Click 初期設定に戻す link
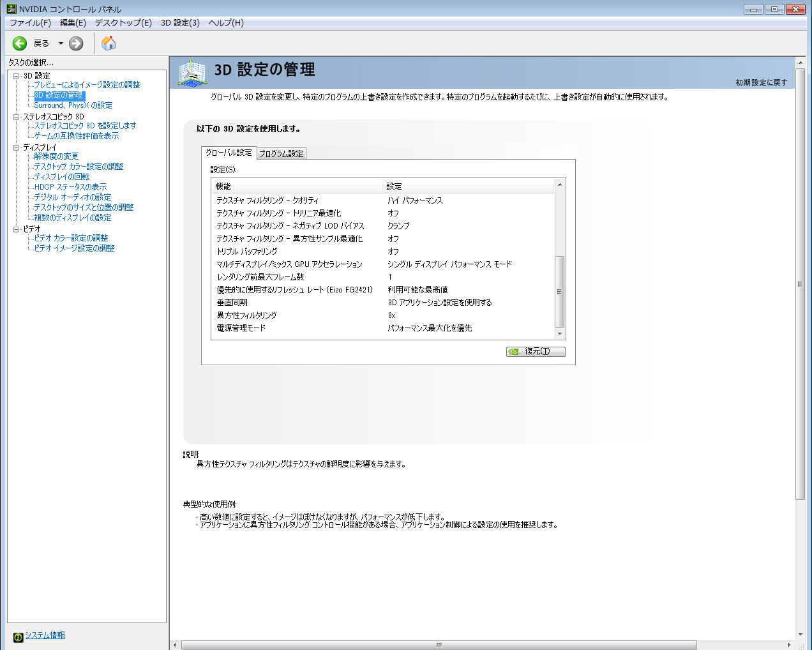 point(761,82)
